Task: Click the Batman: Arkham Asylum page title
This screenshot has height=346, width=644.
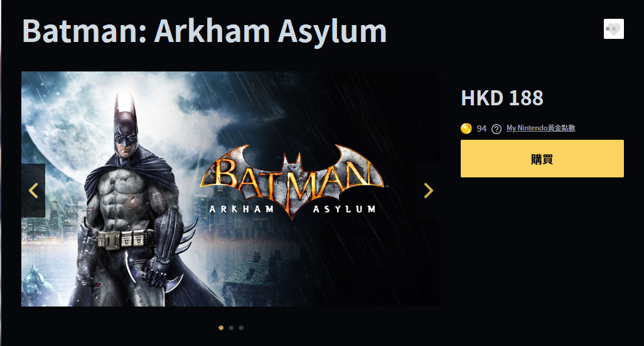Action: 204,31
